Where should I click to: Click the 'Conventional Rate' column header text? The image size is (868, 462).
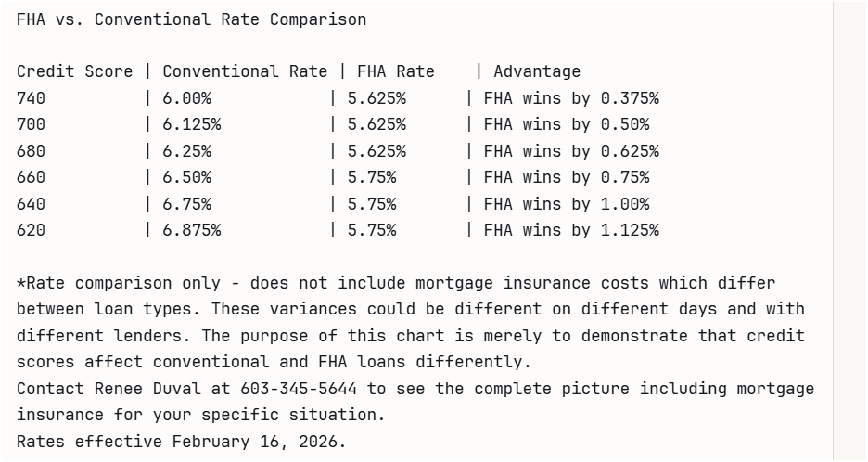245,71
